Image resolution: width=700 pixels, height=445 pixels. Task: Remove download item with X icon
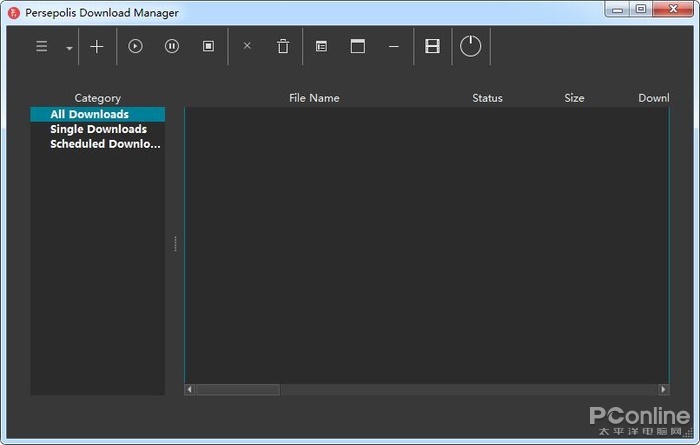point(247,46)
